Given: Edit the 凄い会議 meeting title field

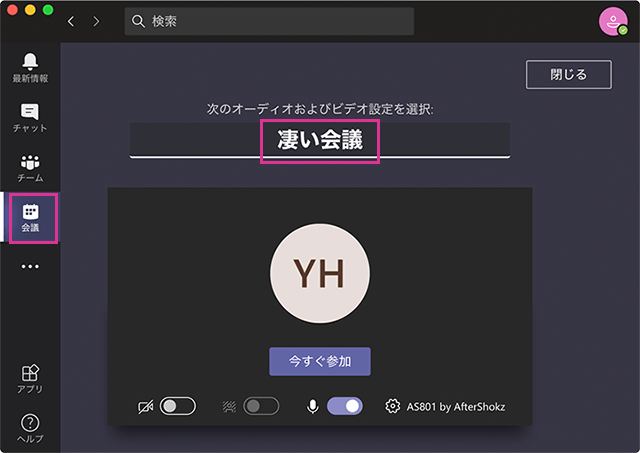Looking at the screenshot, I should point(320,140).
